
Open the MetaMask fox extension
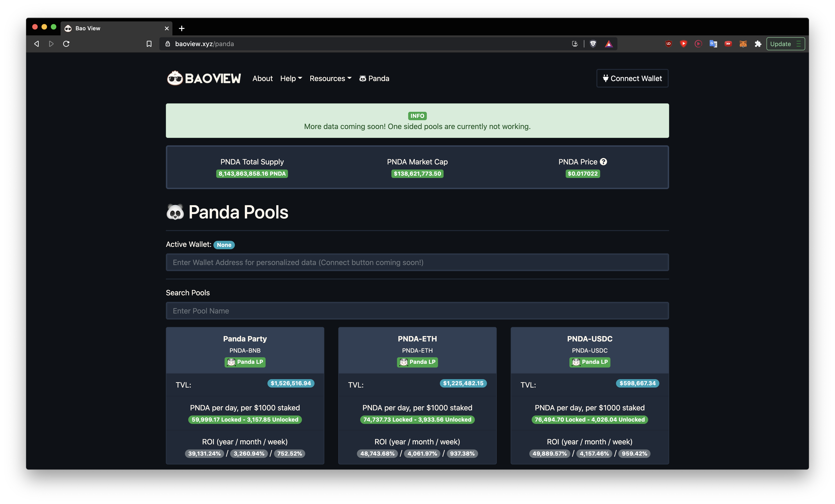click(x=743, y=44)
